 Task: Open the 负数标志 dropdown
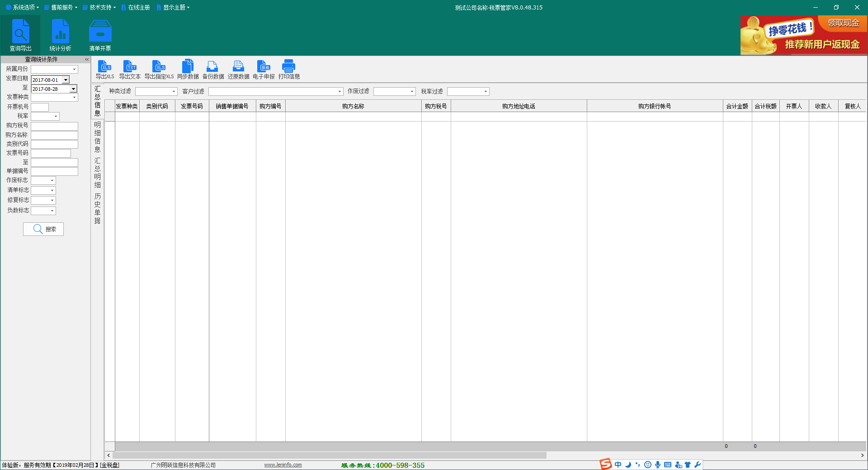click(52, 211)
